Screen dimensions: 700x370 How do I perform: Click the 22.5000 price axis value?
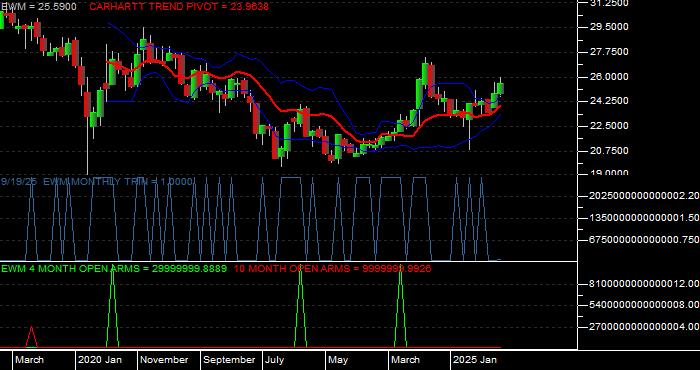610,126
